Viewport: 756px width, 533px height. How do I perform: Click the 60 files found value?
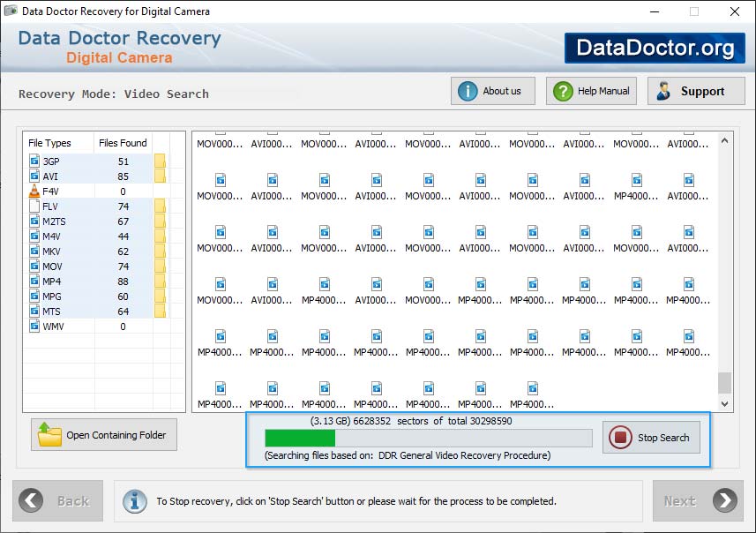(124, 297)
